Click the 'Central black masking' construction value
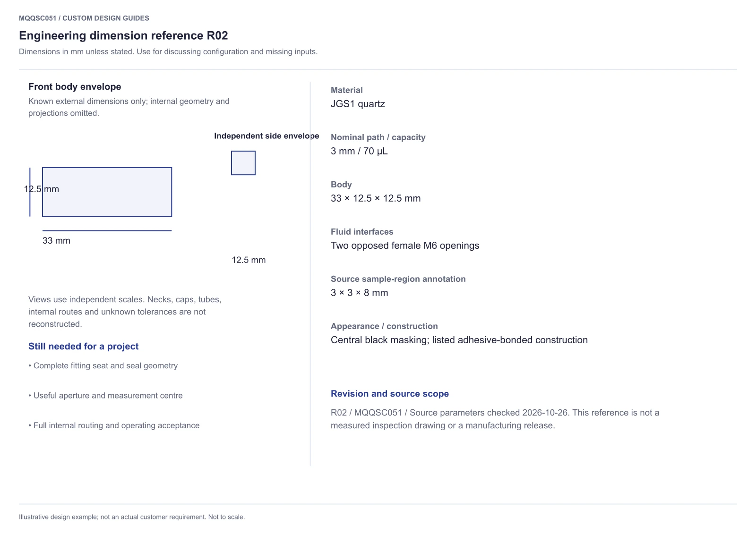 point(459,340)
